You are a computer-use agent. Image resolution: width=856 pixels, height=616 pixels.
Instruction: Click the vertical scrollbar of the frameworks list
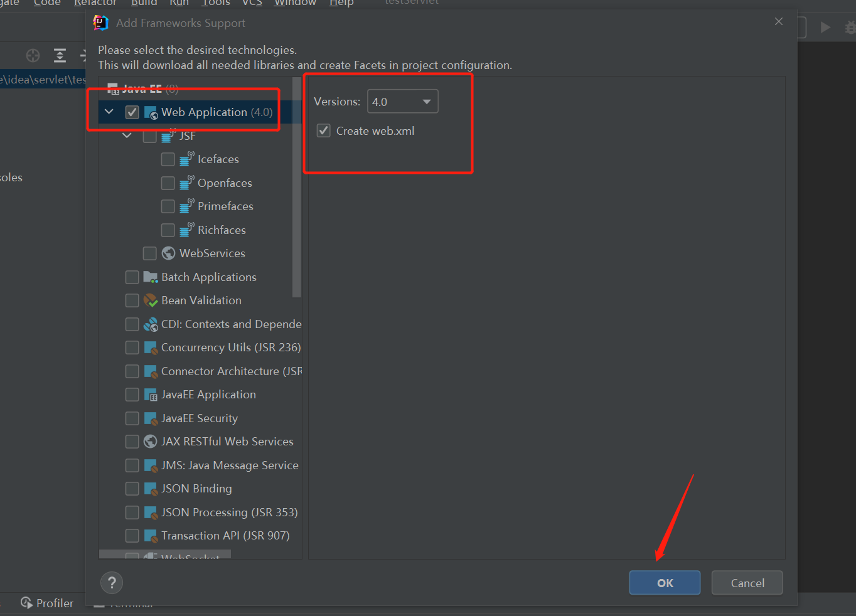pos(297,187)
